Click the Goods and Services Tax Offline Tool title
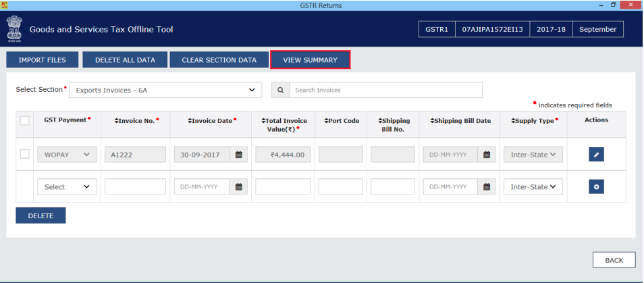 [x=101, y=30]
